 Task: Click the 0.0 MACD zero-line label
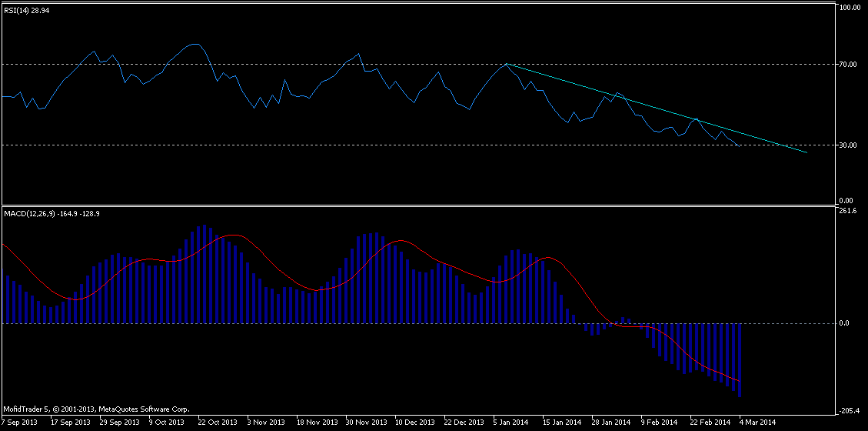(x=844, y=323)
